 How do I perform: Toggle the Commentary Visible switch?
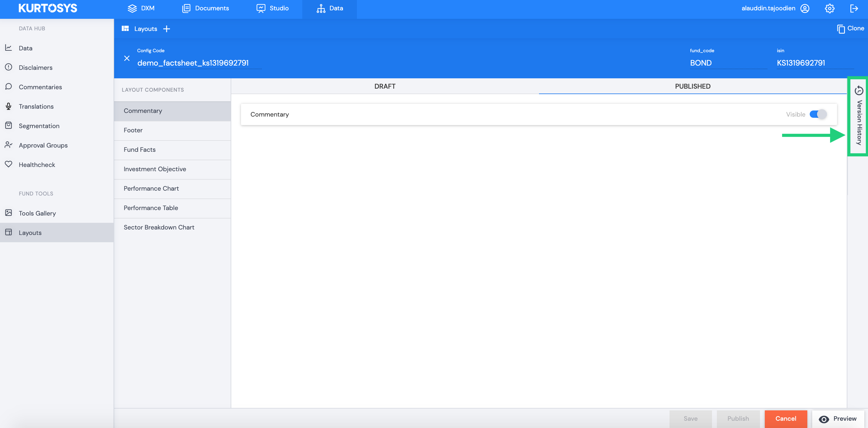pos(818,114)
